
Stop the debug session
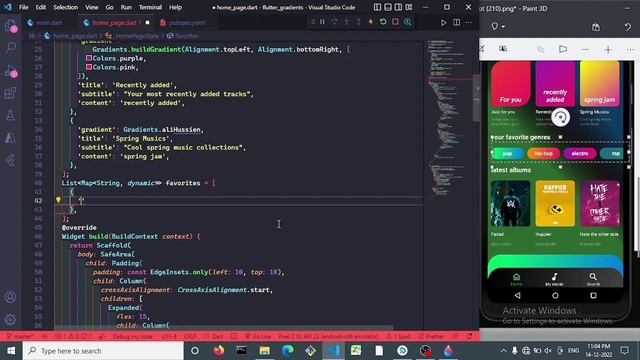pos(395,22)
